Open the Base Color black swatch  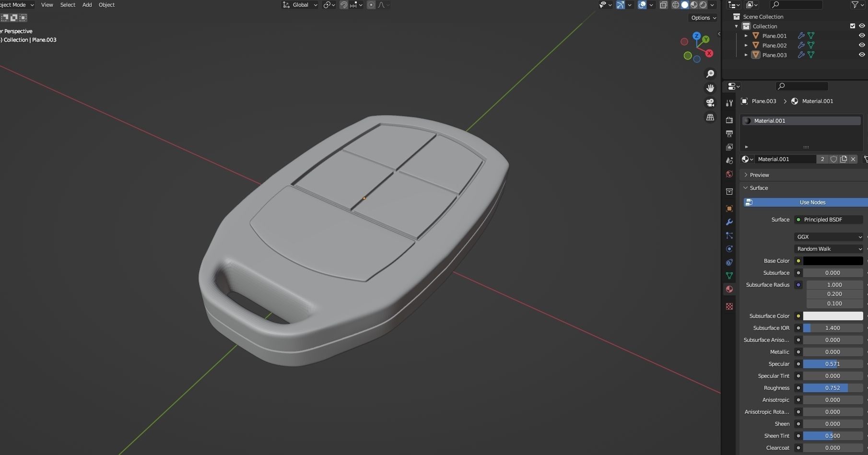(x=833, y=261)
